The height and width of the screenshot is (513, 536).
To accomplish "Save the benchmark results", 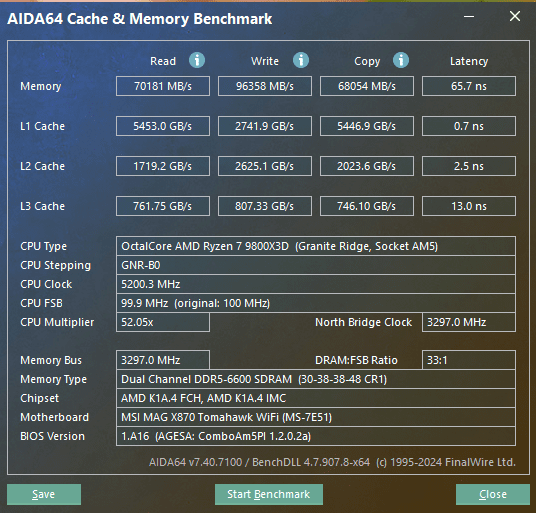I will (x=44, y=494).
